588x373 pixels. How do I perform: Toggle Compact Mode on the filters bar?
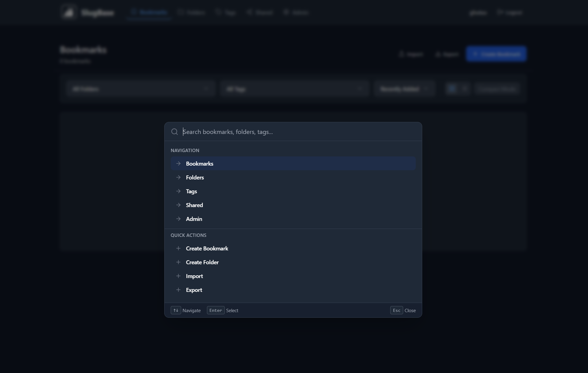(x=497, y=88)
